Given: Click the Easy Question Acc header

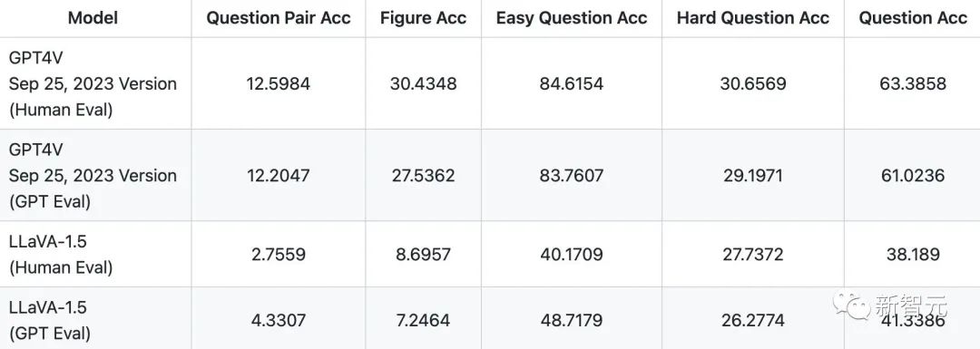Looking at the screenshot, I should click(x=572, y=18).
